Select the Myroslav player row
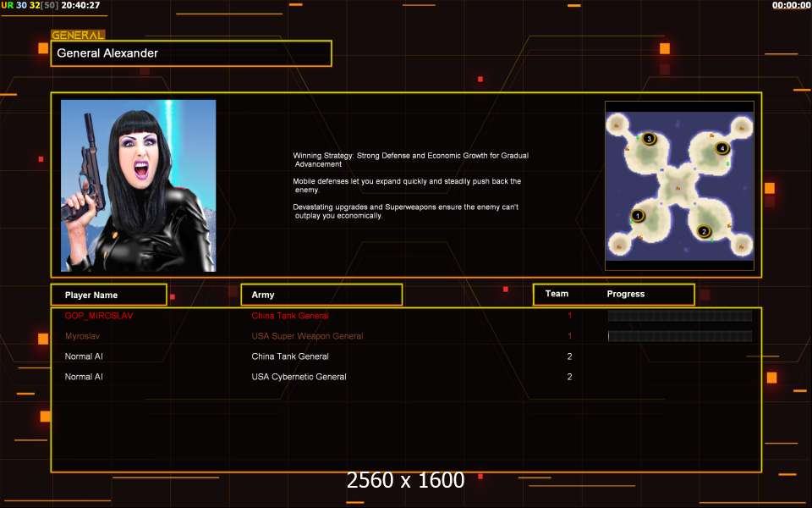The image size is (812, 508). point(406,336)
